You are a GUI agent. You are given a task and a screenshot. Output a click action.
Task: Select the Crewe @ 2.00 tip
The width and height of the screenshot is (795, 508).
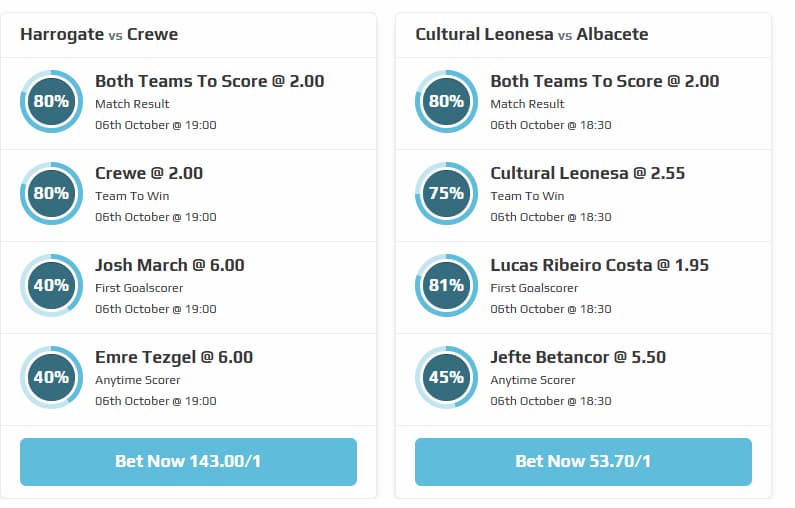pos(149,173)
